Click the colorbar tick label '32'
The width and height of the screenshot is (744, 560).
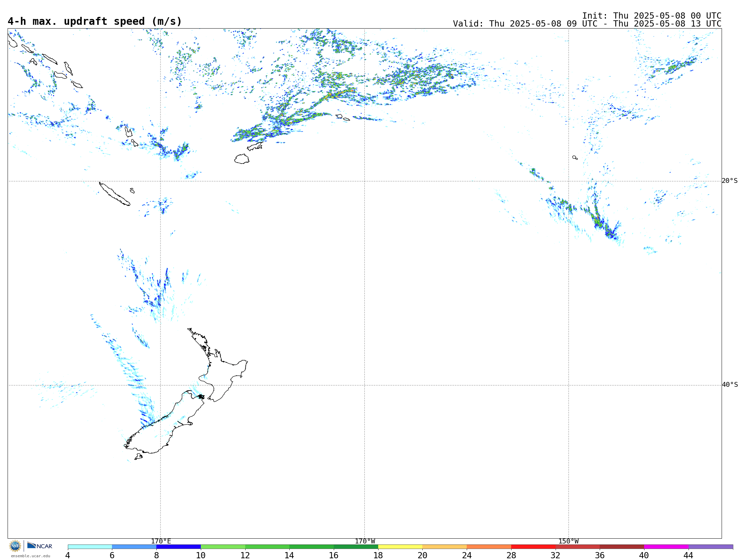[556, 555]
